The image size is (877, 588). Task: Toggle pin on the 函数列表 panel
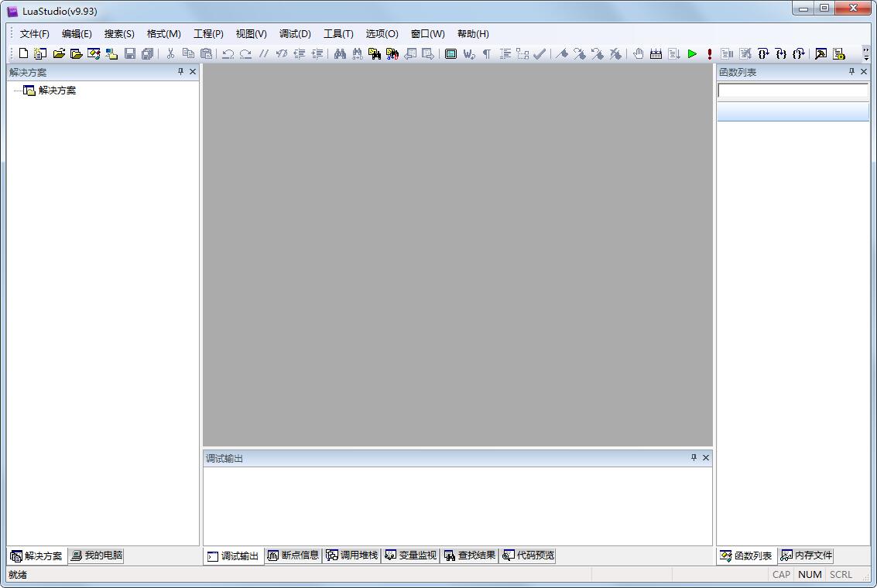click(851, 71)
